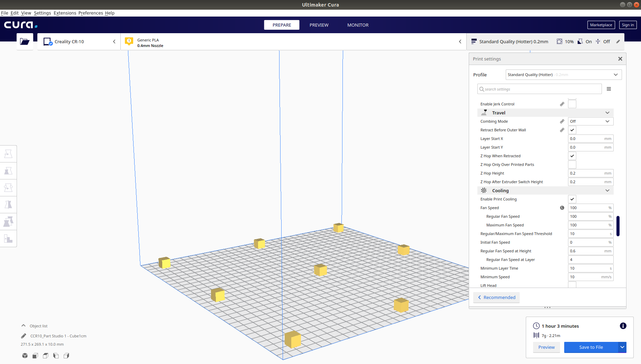This screenshot has height=364, width=641.
Task: Enable Z Hop Only Over Printed Parts
Action: pyautogui.click(x=572, y=165)
